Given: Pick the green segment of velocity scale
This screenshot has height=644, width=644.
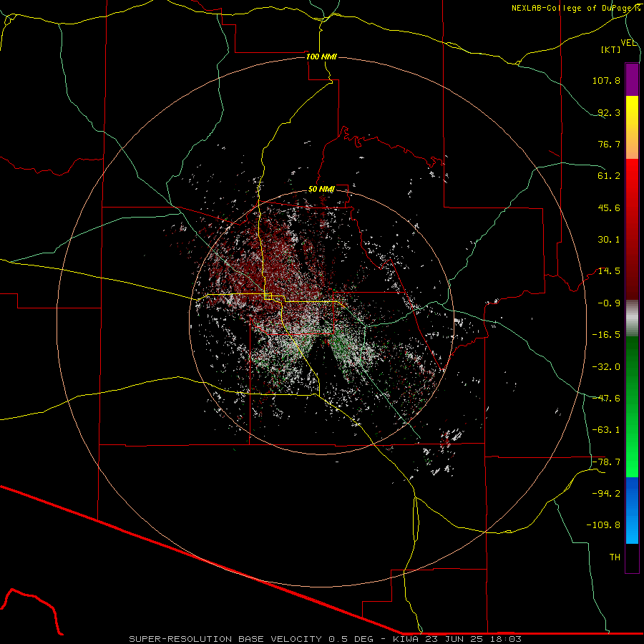Looking at the screenshot, I should point(632,406).
